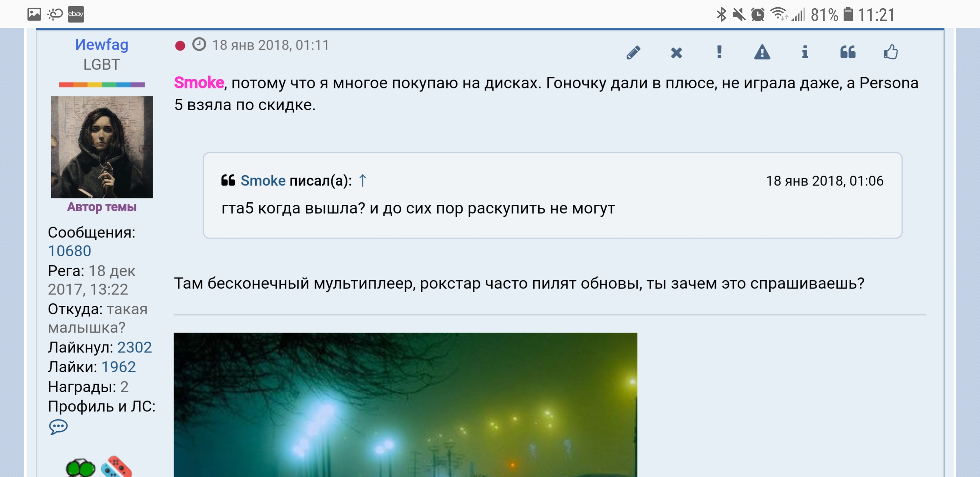Screen dimensions: 980x477
Task: Click the Nintendo Switch joy-con award badge
Action: [117, 467]
